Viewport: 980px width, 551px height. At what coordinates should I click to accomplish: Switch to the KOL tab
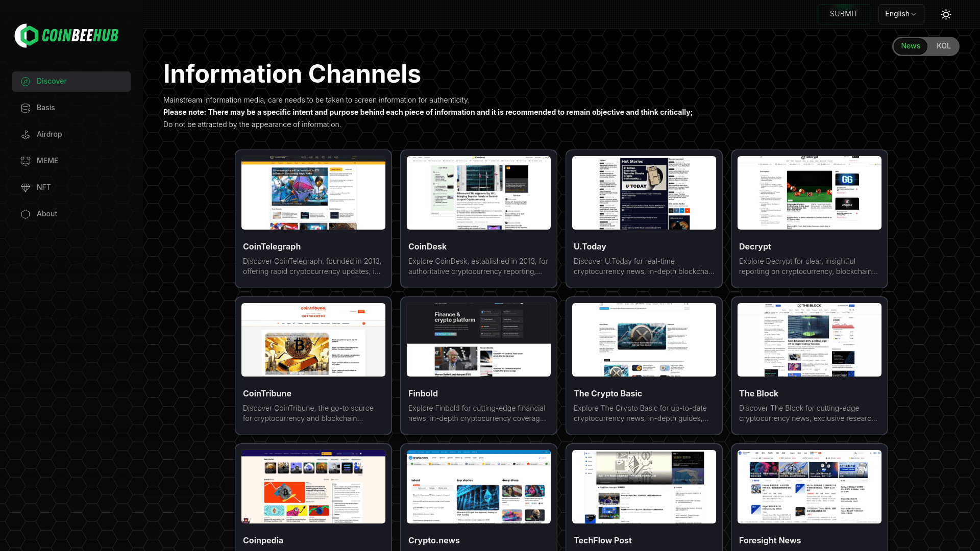[943, 46]
